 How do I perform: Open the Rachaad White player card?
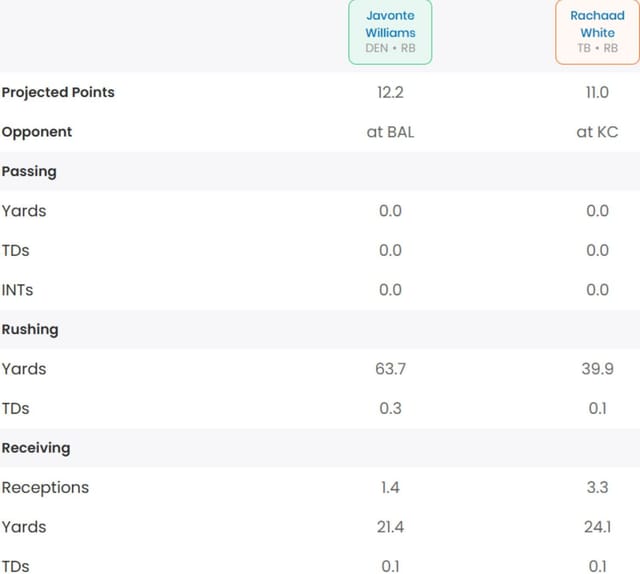[597, 32]
